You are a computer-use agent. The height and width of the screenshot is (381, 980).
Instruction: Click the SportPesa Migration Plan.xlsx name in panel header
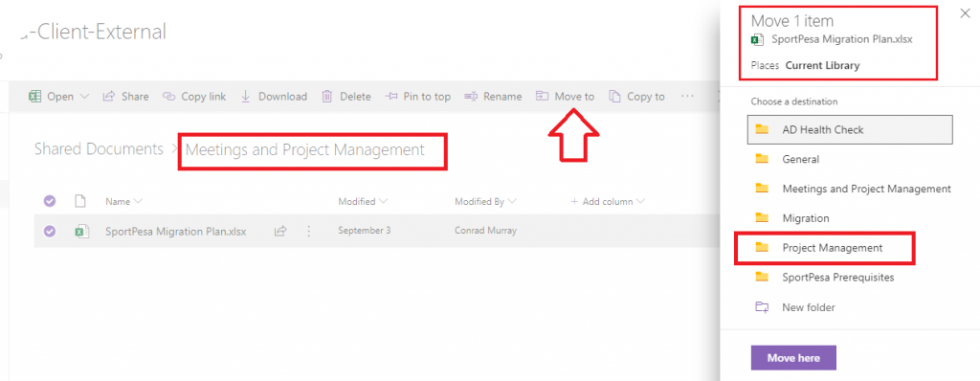coord(842,39)
